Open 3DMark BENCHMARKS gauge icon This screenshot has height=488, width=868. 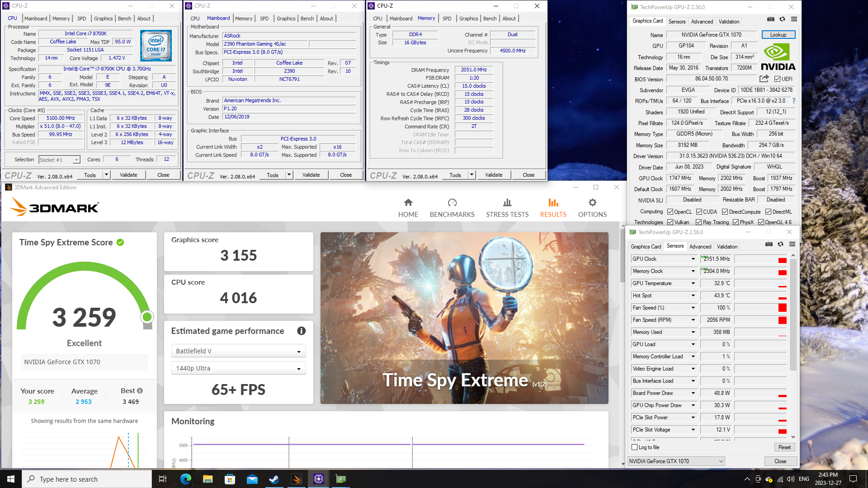coord(452,202)
